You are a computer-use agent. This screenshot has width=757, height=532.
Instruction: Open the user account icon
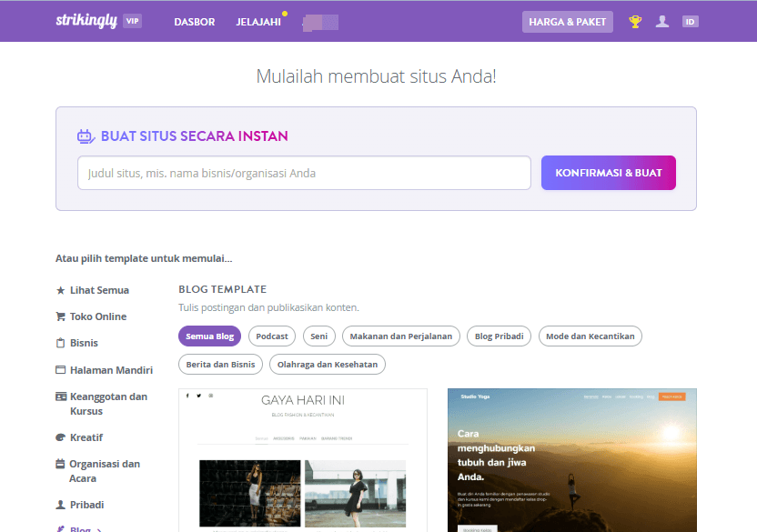pos(662,21)
